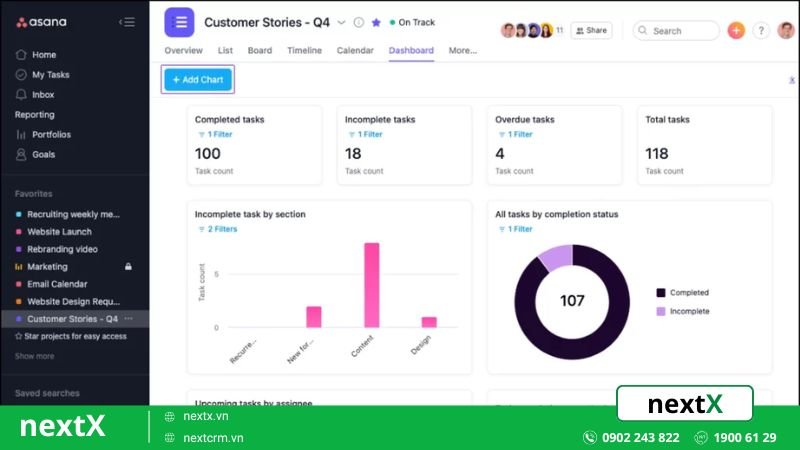This screenshot has width=800, height=450.
Task: Click Star projects for easy access
Action: point(71,336)
